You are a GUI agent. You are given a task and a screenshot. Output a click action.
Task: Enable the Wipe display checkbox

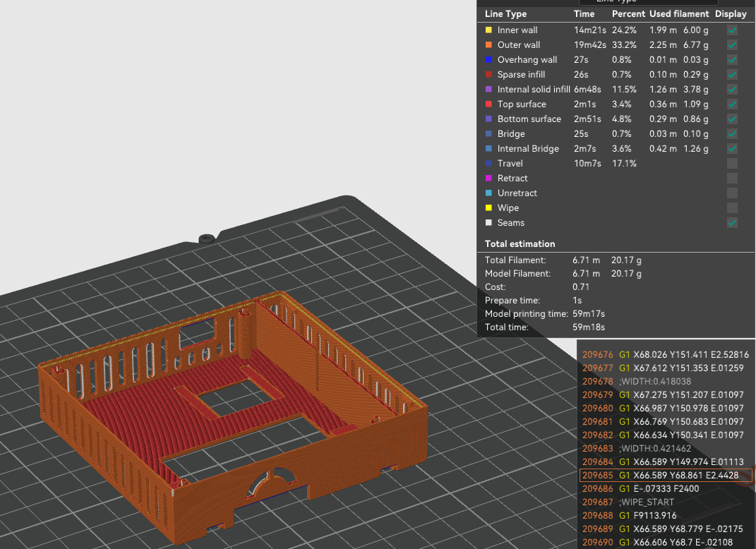pos(732,207)
